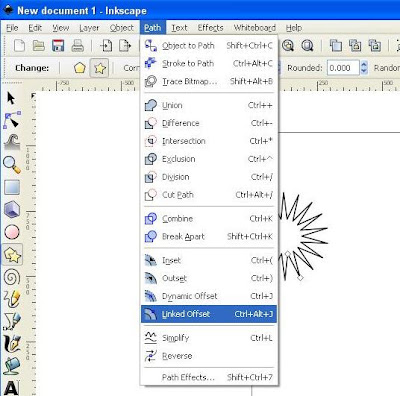The width and height of the screenshot is (400, 396).
Task: Click the Export icon
Action: point(125,46)
